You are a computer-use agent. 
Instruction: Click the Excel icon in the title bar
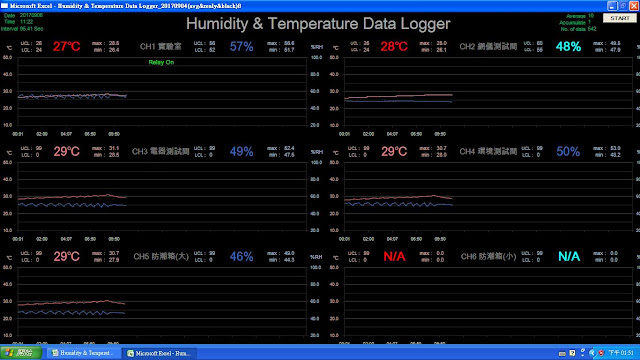pos(4,6)
